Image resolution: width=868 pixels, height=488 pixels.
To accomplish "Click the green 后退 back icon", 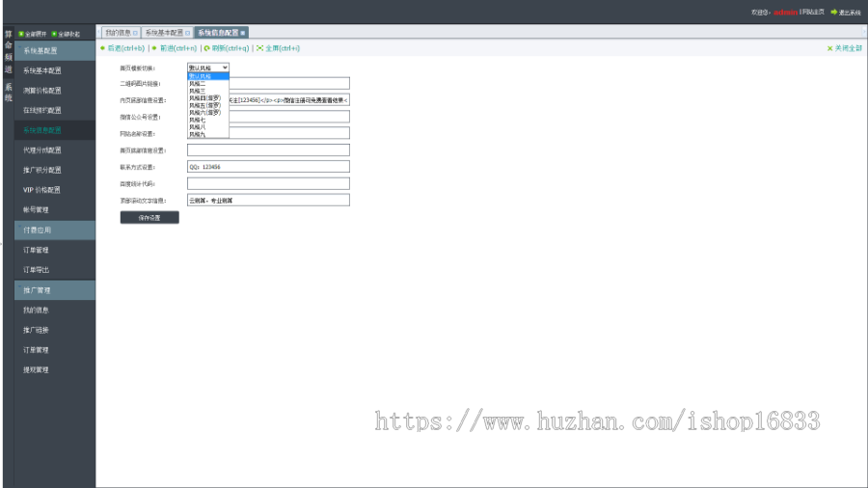I will [x=103, y=48].
